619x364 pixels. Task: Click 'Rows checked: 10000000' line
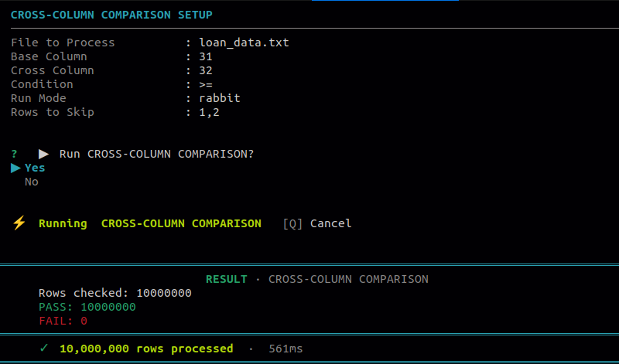point(115,293)
